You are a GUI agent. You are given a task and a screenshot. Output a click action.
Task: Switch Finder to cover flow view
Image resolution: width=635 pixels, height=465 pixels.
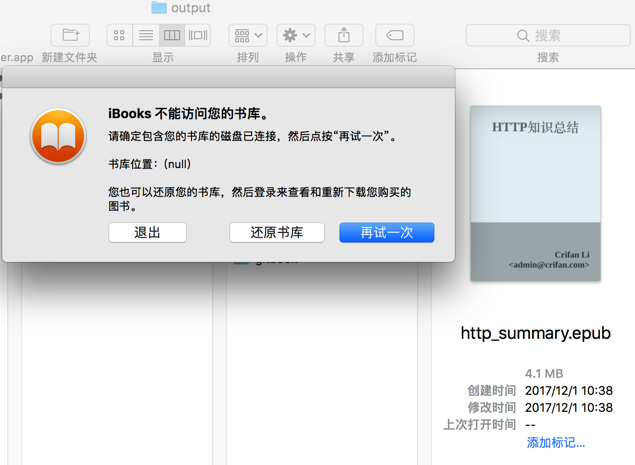[198, 35]
